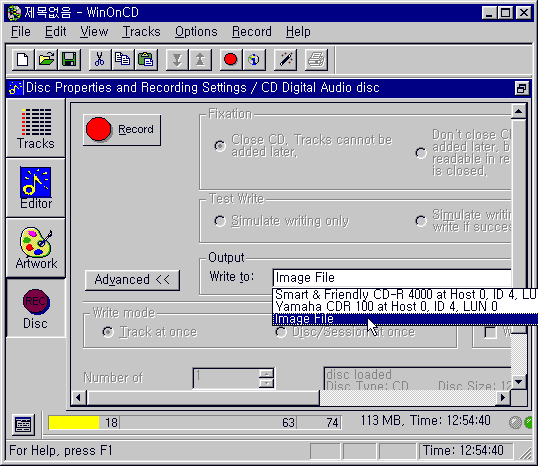Click vertical scrollbar up arrow
The height and width of the screenshot is (466, 538).
(x=518, y=111)
